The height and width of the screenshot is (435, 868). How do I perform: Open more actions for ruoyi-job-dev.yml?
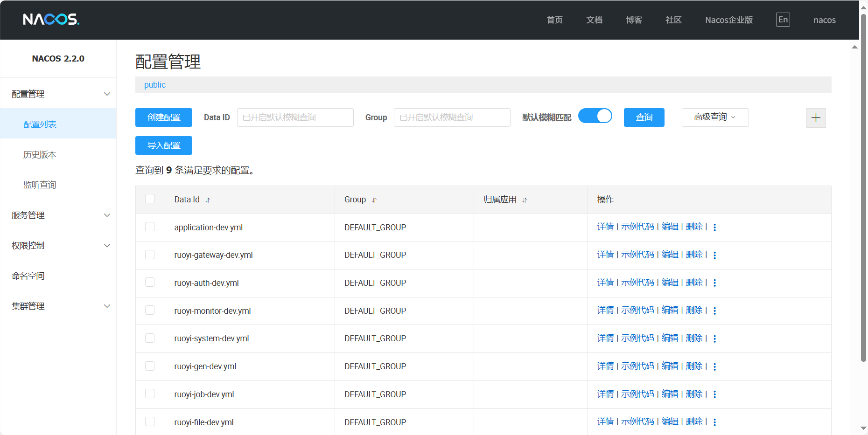point(714,394)
